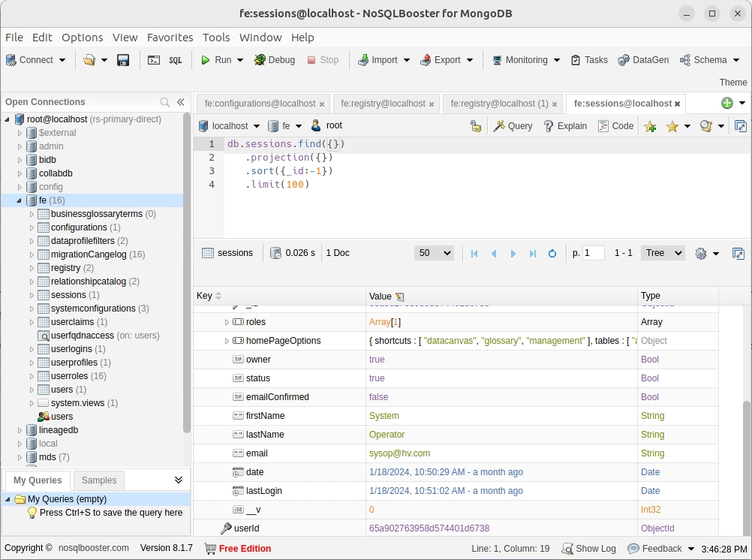This screenshot has width=752, height=560.
Task: Open the Favorites menu
Action: pyautogui.click(x=170, y=38)
